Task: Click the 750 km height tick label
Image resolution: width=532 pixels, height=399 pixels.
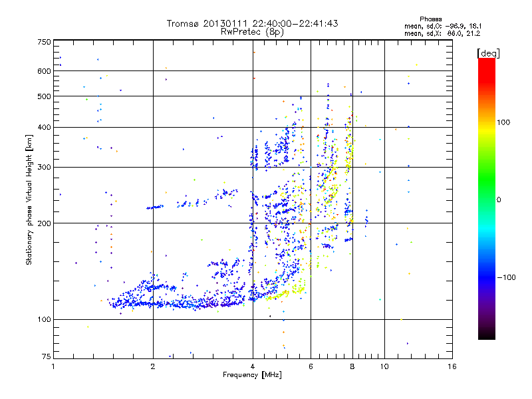Action: click(44, 42)
